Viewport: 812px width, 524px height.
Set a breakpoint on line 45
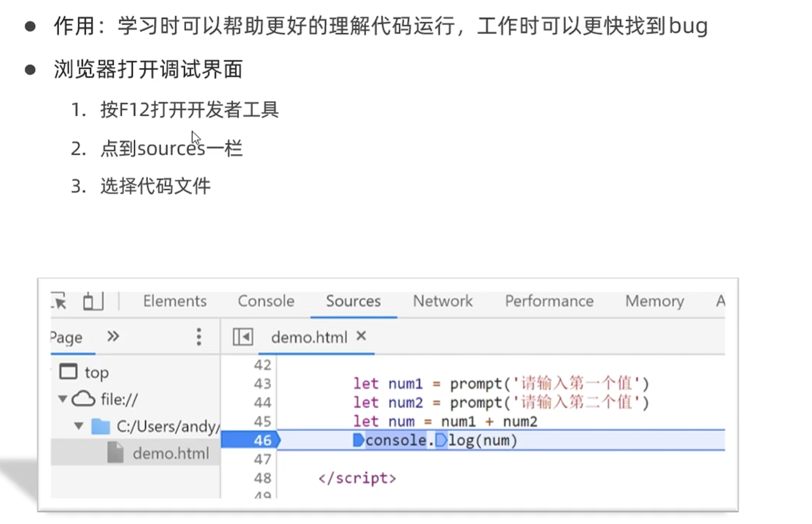[x=263, y=422]
